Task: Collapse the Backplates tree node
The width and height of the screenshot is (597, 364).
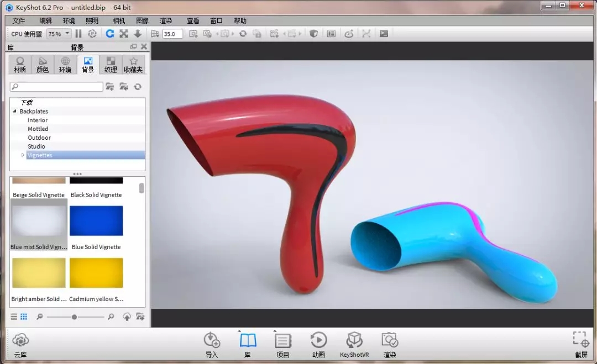Action: (x=15, y=112)
